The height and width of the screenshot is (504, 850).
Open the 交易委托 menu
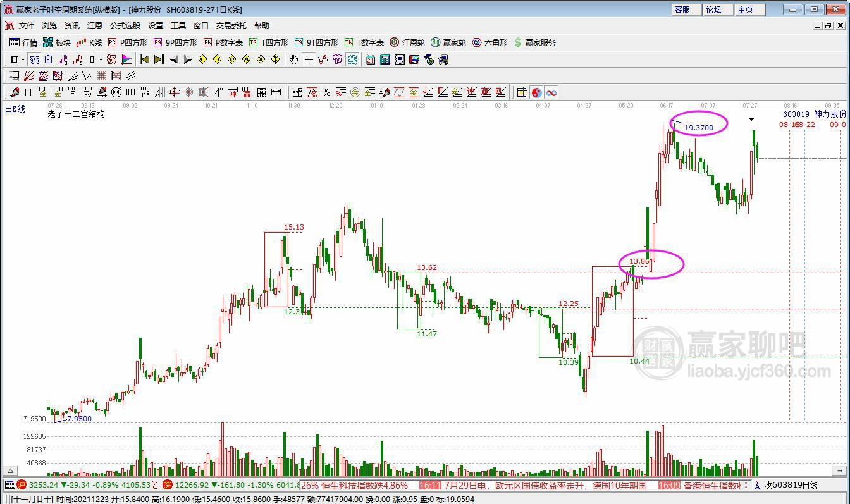231,26
